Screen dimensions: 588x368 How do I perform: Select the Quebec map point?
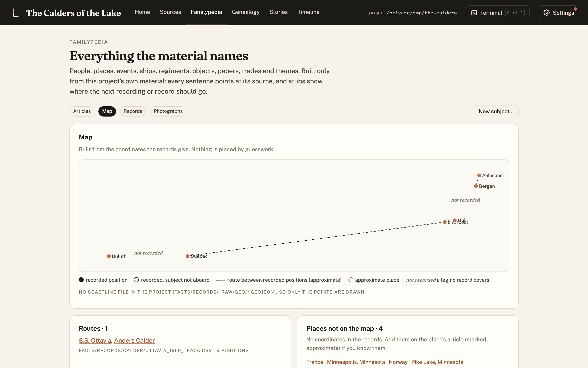(x=188, y=256)
